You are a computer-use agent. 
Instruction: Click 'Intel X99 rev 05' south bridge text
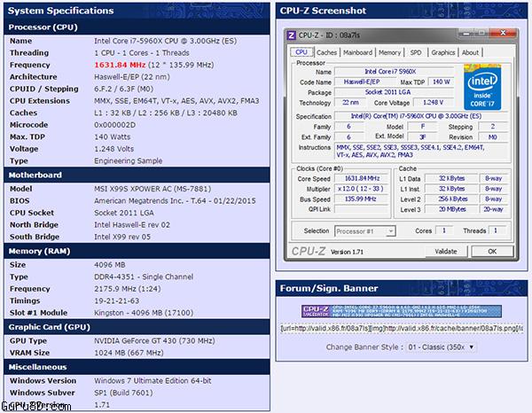122,237
